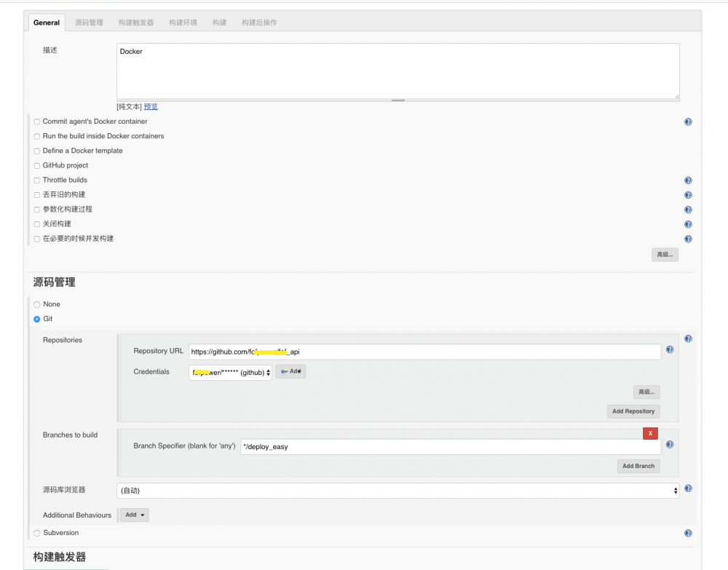Image resolution: width=728 pixels, height=570 pixels.
Task: Click Add Repository button
Action: (x=633, y=411)
